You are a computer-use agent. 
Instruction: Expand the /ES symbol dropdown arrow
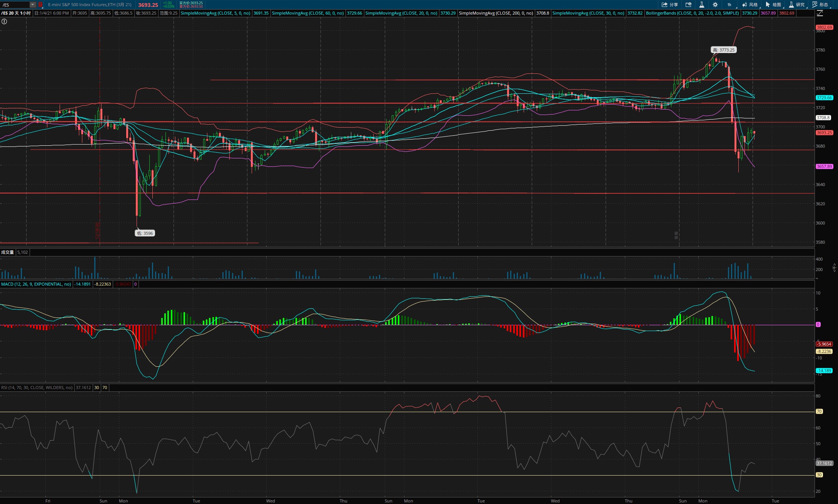[33, 5]
